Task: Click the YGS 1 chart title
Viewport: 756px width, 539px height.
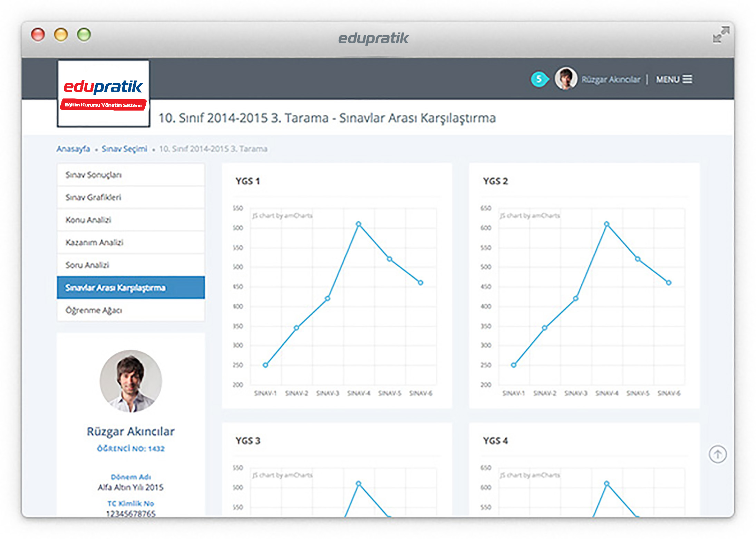Action: click(x=248, y=181)
